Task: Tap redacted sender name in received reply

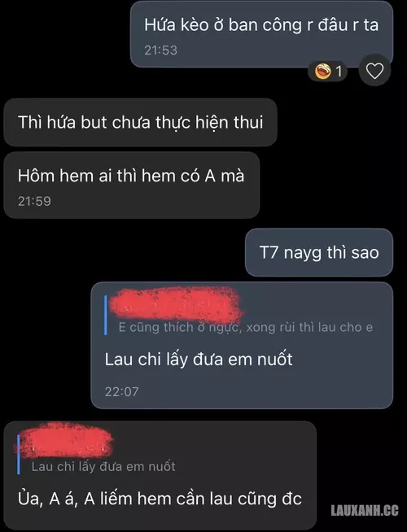Action: (64, 440)
